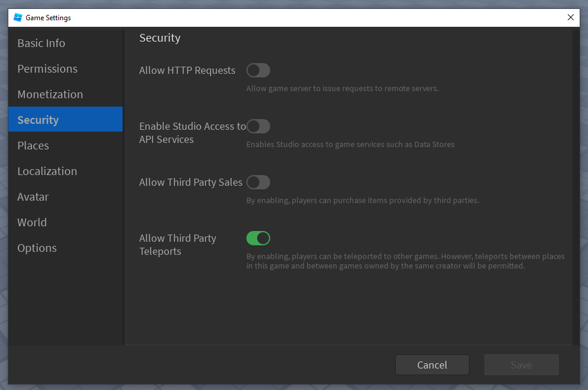This screenshot has width=588, height=390.
Task: Turn on Studio Access to API Services
Action: 258,126
